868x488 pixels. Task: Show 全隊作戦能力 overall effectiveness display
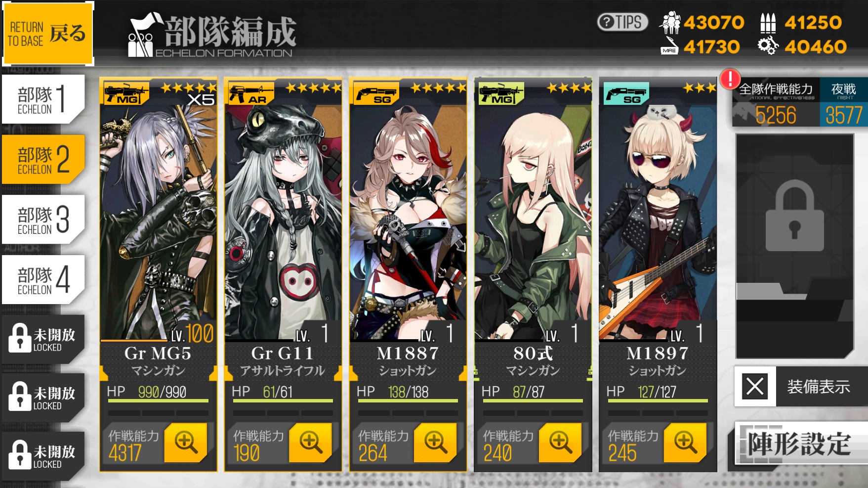pyautogui.click(x=776, y=102)
